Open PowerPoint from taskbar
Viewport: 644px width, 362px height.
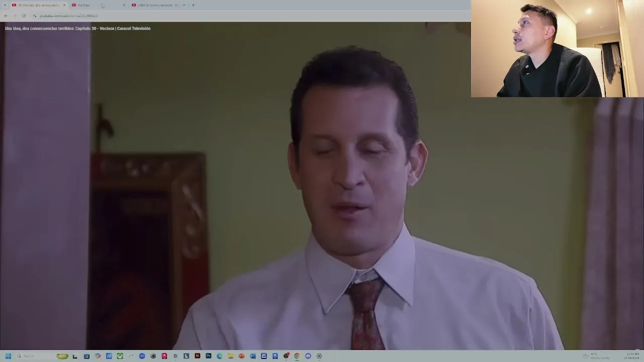[242, 356]
